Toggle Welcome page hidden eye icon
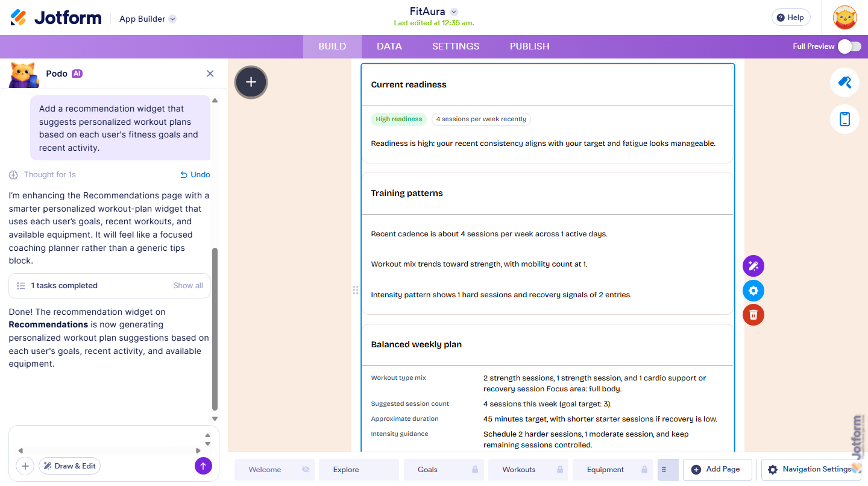Screen dimensions: 868x486 [x=306, y=470]
